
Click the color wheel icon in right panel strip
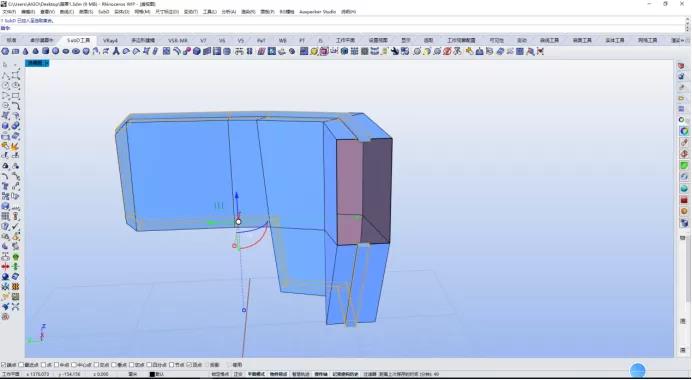click(684, 131)
